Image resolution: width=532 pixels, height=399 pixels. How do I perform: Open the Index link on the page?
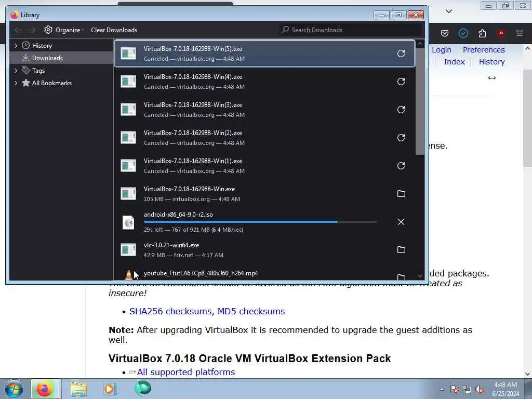(x=454, y=62)
